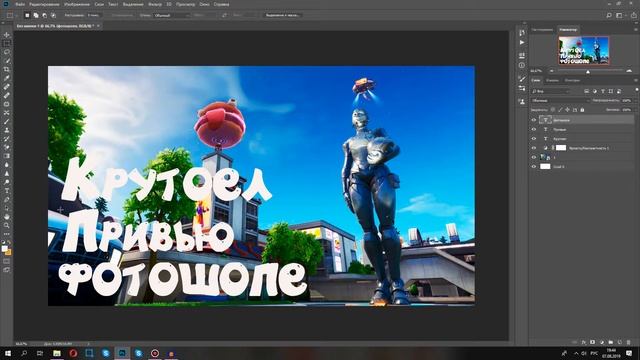Click the Add to selection icon
The image size is (640, 360).
36,15
